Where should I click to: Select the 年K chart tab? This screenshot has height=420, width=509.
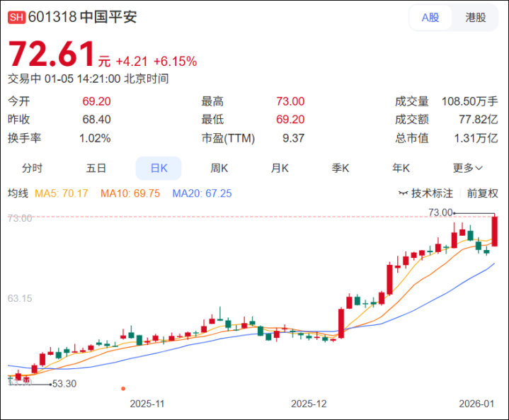click(x=401, y=169)
